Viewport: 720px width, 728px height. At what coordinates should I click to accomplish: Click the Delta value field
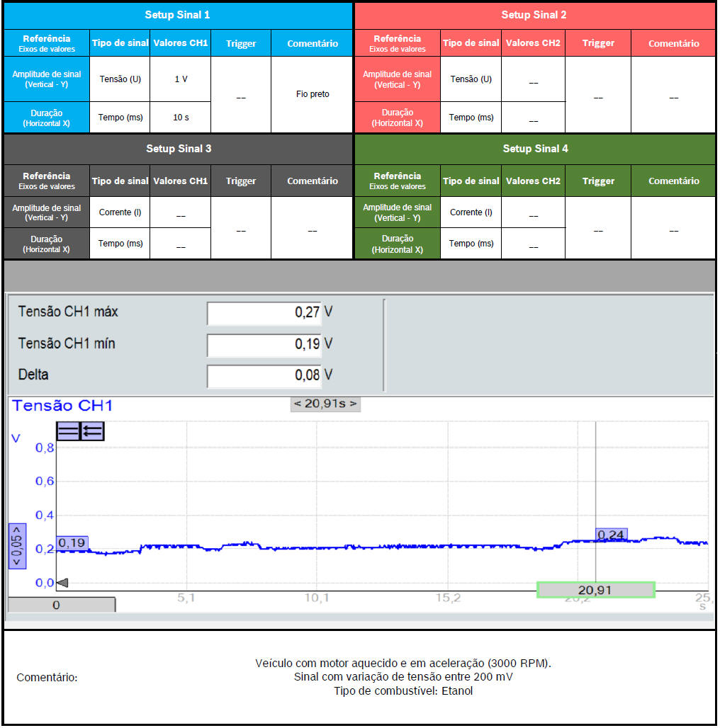(x=264, y=375)
